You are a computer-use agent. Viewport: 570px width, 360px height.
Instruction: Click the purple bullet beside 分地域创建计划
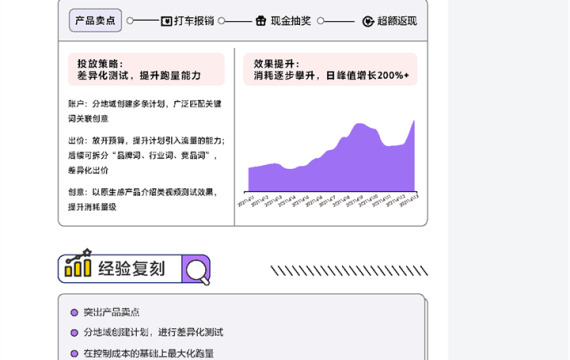pos(74,333)
